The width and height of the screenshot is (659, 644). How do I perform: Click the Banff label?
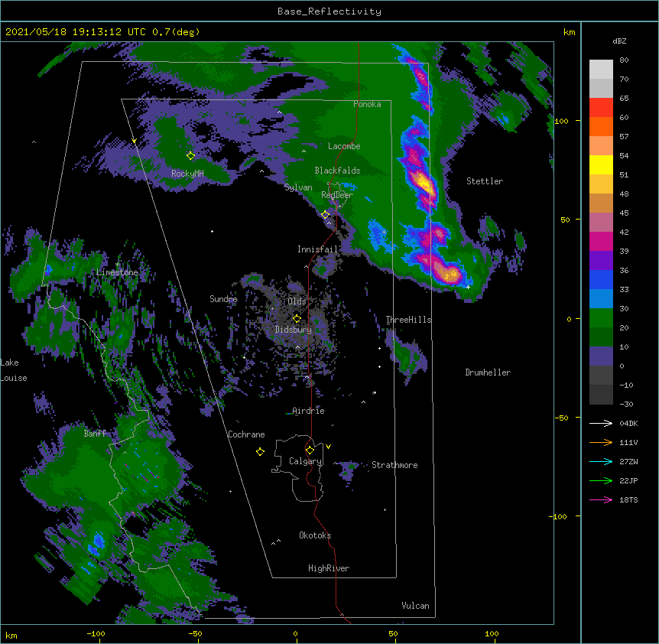[95, 434]
